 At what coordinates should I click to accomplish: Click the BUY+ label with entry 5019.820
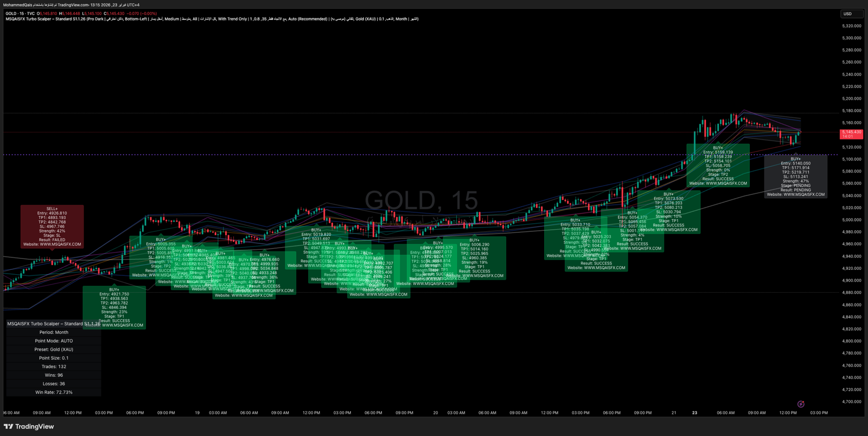pyautogui.click(x=316, y=248)
